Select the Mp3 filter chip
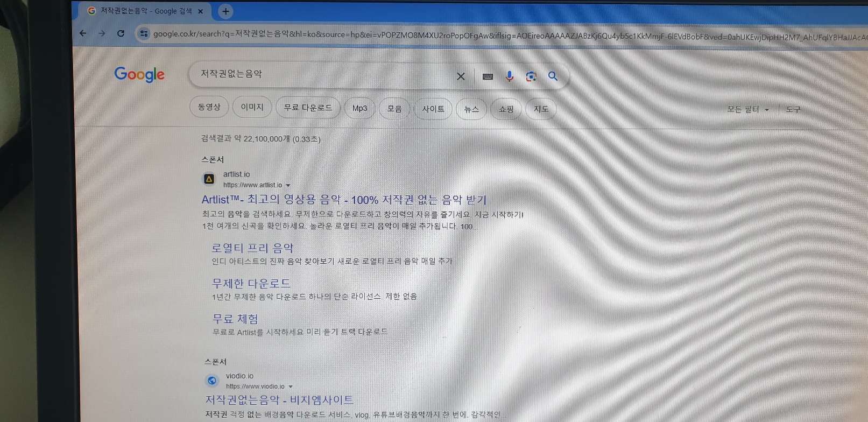 pos(359,108)
